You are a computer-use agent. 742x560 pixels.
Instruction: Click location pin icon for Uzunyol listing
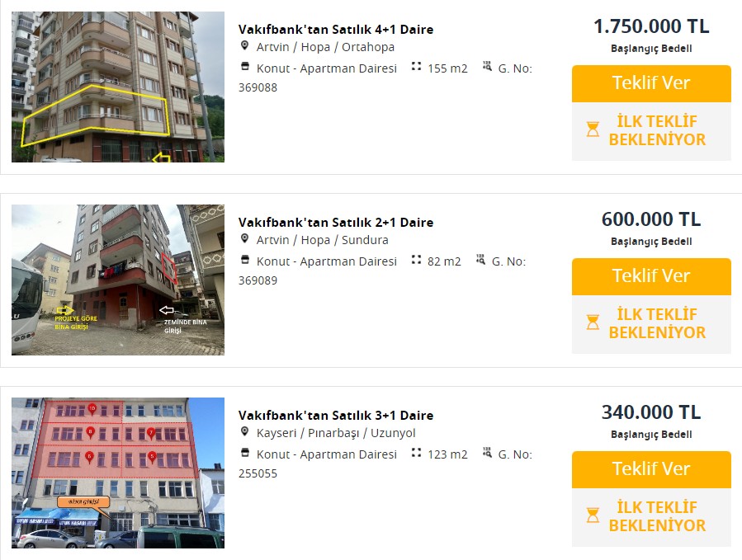point(244,432)
